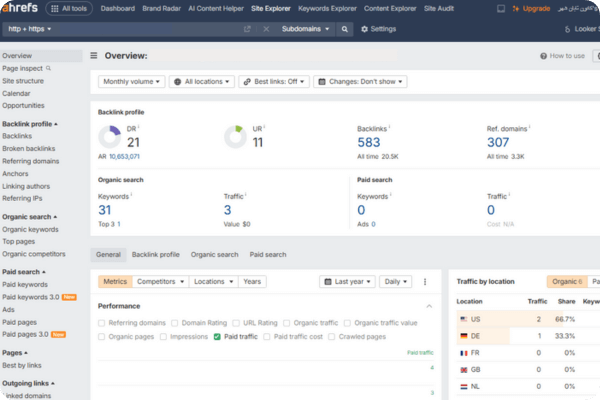
Task: Open chart Locations dropdown
Action: 214,282
